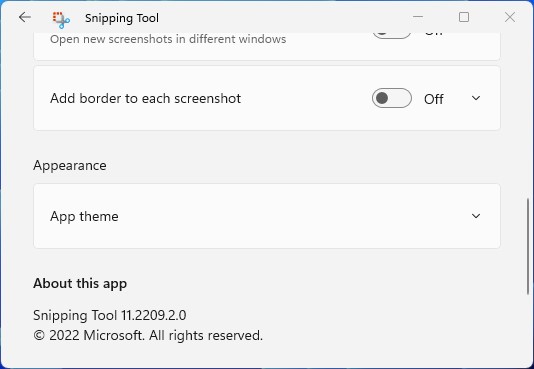Click the vertical scrollbar thumb
The width and height of the screenshot is (534, 369).
click(x=528, y=246)
